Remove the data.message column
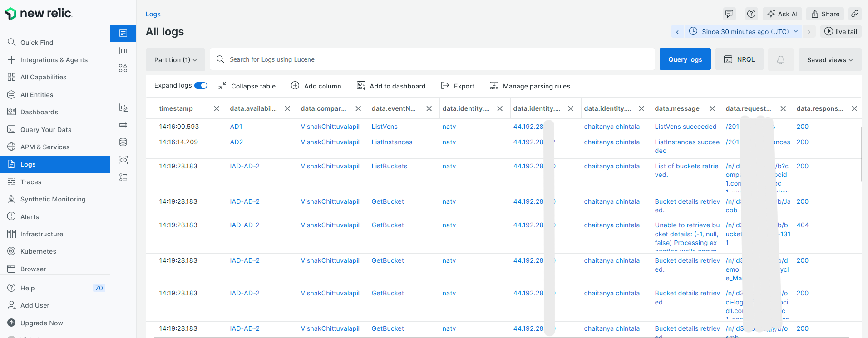The height and width of the screenshot is (338, 868). point(712,108)
